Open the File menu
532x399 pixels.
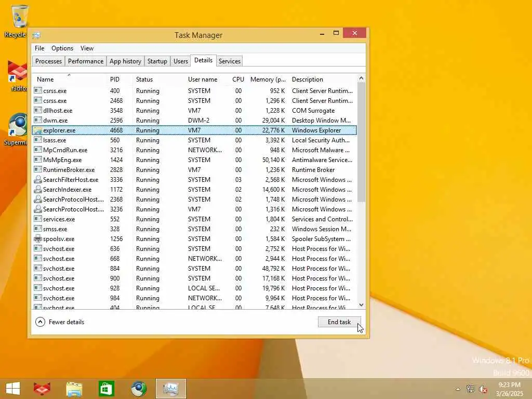pyautogui.click(x=39, y=48)
